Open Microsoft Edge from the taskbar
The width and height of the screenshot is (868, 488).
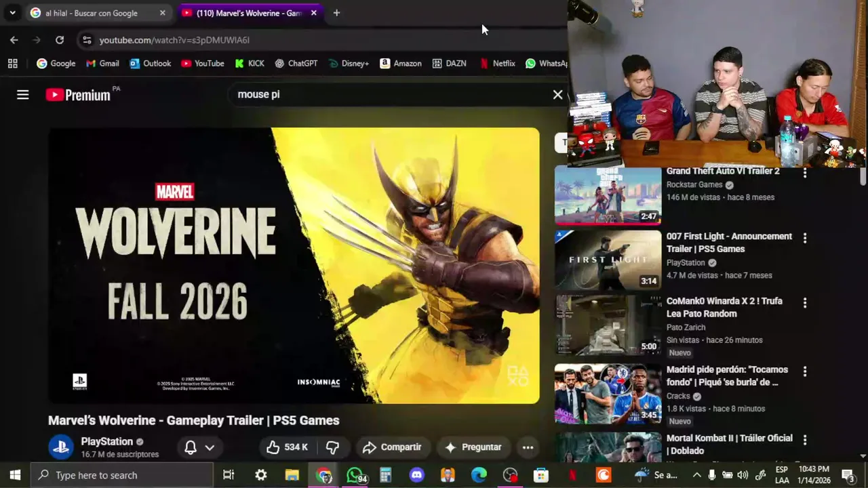coord(479,475)
